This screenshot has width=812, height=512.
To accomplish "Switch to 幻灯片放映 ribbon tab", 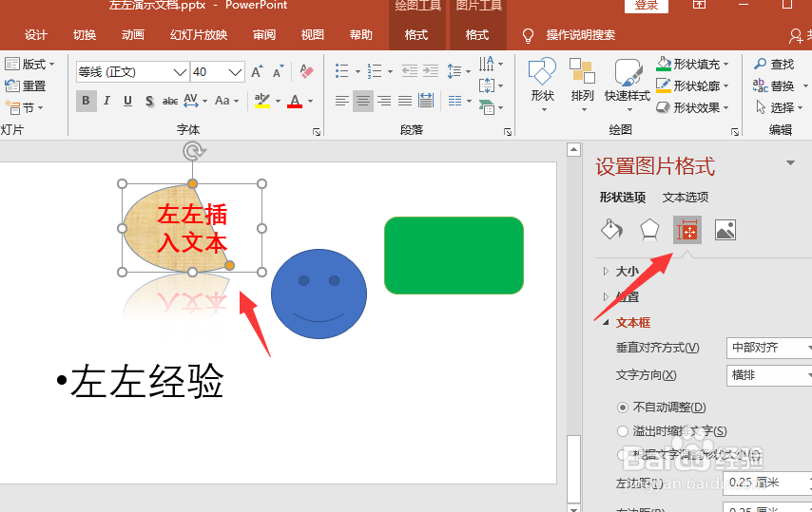I will (x=199, y=34).
